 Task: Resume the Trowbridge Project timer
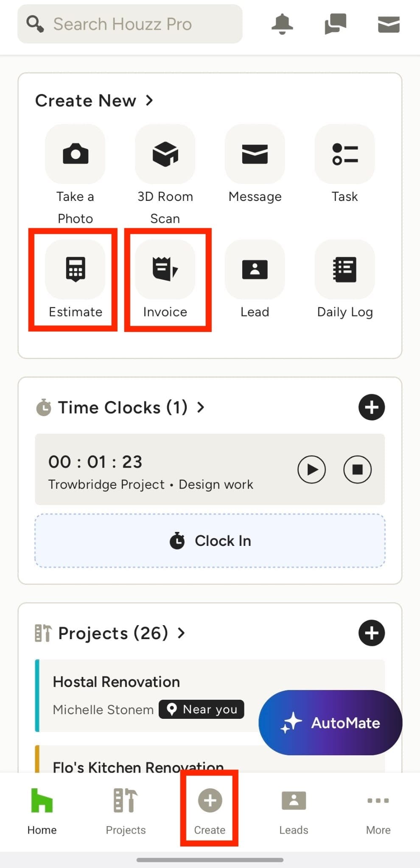(311, 469)
